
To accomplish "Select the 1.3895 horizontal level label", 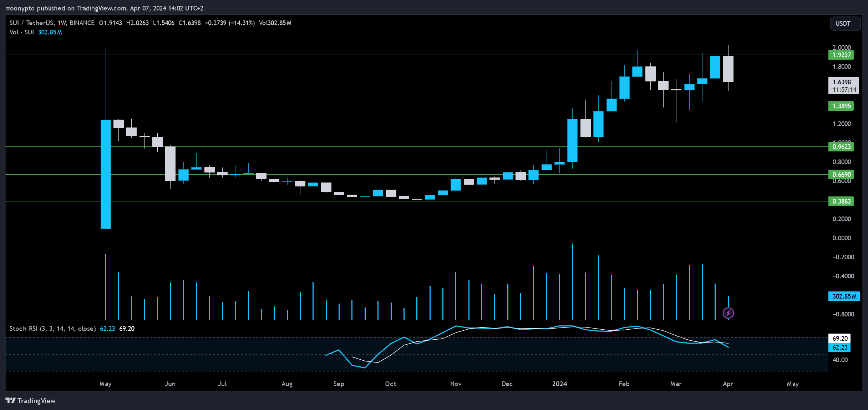I will tap(841, 106).
